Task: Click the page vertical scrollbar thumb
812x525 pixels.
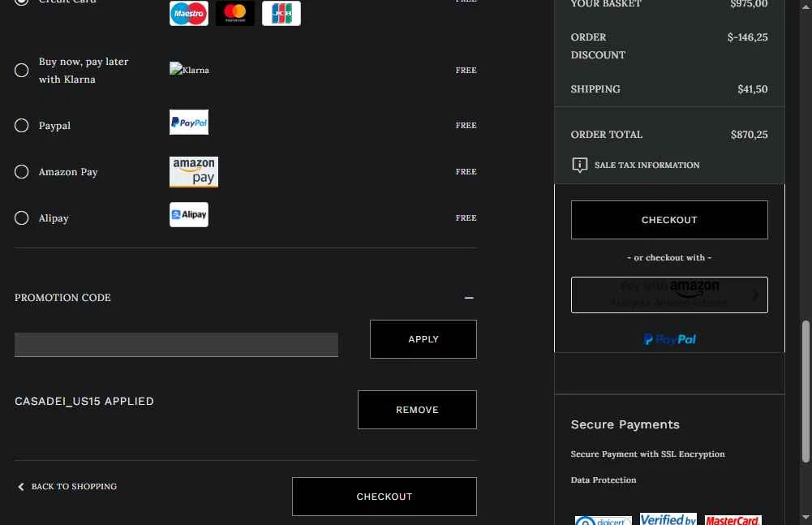Action: [806, 391]
